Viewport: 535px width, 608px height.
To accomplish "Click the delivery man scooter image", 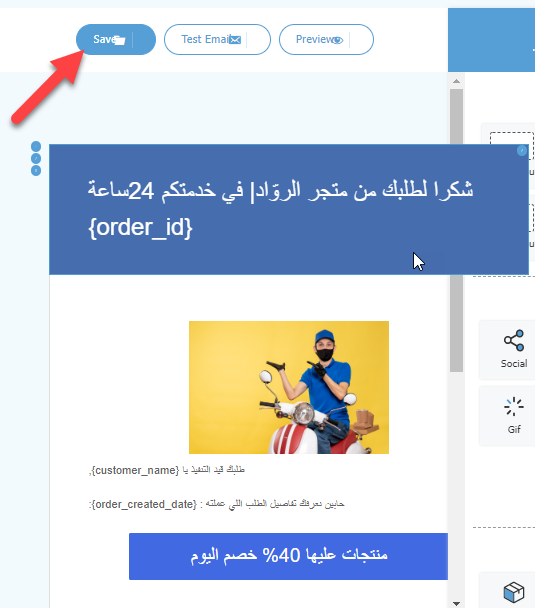I will [x=289, y=387].
